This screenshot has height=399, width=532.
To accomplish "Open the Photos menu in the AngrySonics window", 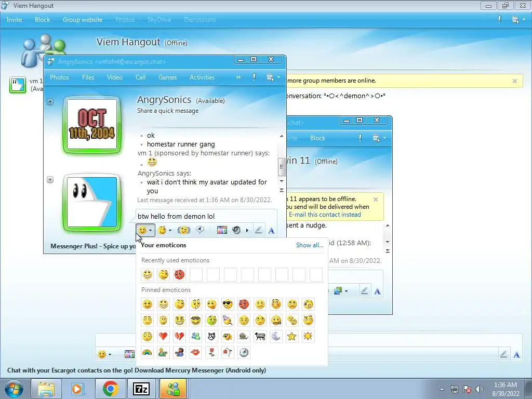I will pyautogui.click(x=59, y=77).
